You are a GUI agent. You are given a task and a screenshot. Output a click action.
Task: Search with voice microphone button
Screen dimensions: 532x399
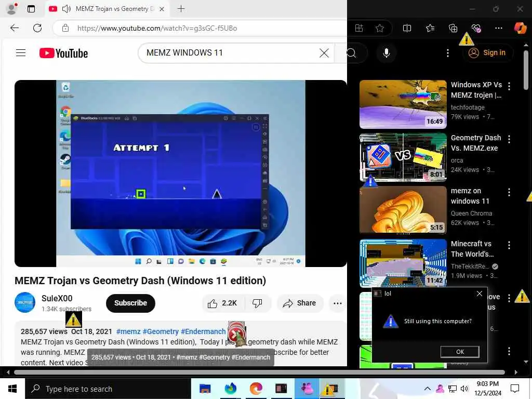click(386, 53)
